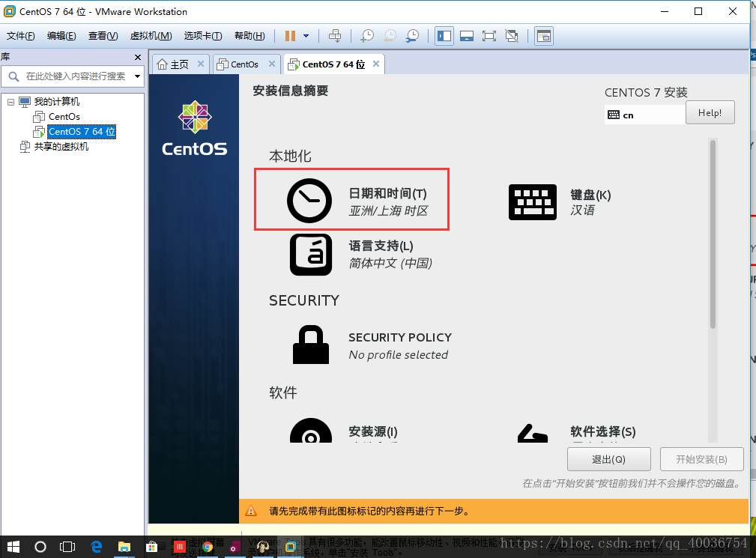Image resolution: width=756 pixels, height=558 pixels.
Task: Open 安装源(I) installation source
Action: click(344, 430)
